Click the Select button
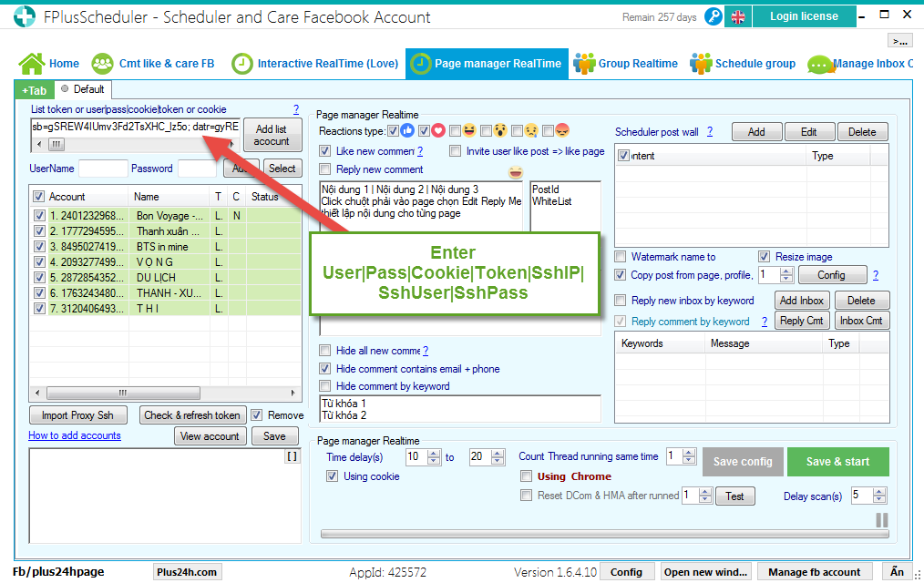This screenshot has height=583, width=924. [x=282, y=169]
